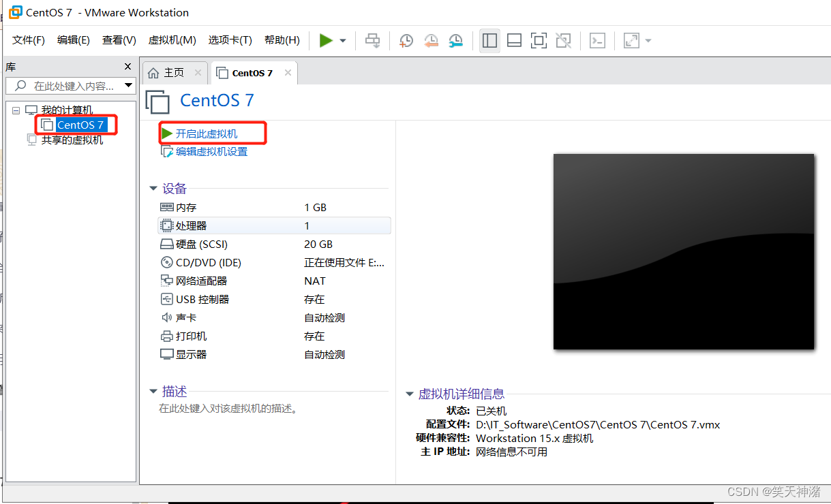831x504 pixels.
Task: Select the 处理器 processor device icon
Action: [x=166, y=225]
